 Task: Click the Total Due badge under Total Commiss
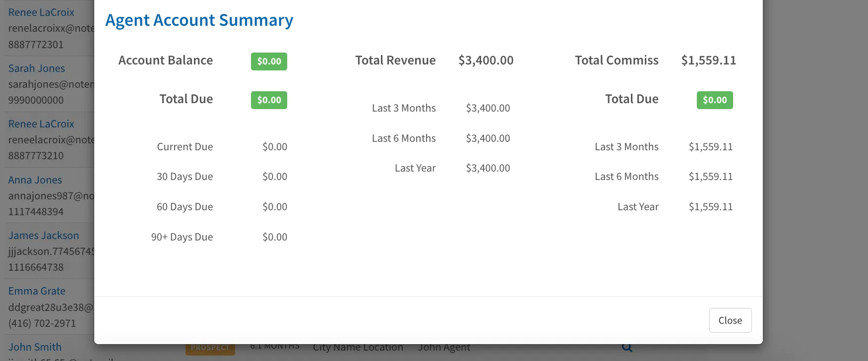click(715, 100)
